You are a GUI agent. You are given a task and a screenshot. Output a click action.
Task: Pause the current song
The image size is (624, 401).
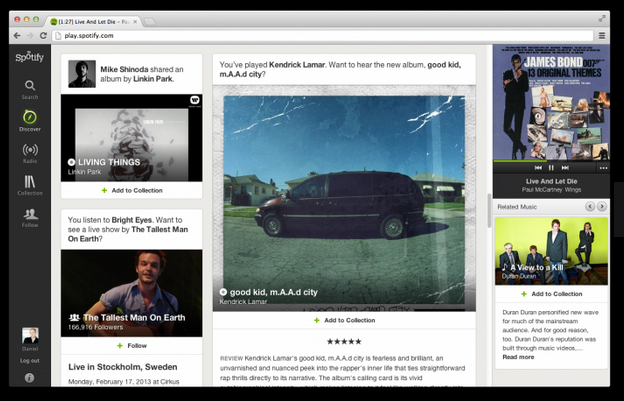551,168
